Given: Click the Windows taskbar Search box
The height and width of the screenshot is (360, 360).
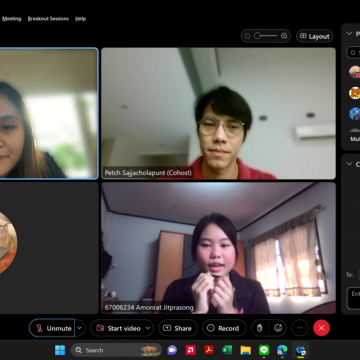Looking at the screenshot, I should point(116,350).
